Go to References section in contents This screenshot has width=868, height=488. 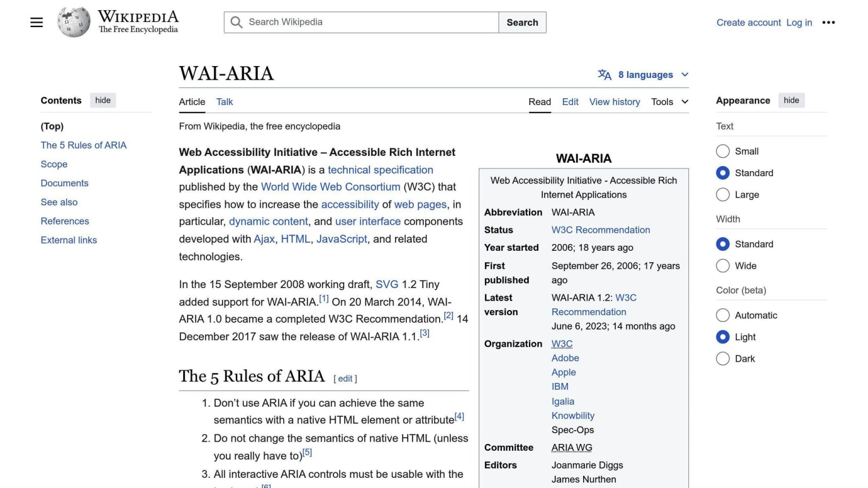coord(65,221)
